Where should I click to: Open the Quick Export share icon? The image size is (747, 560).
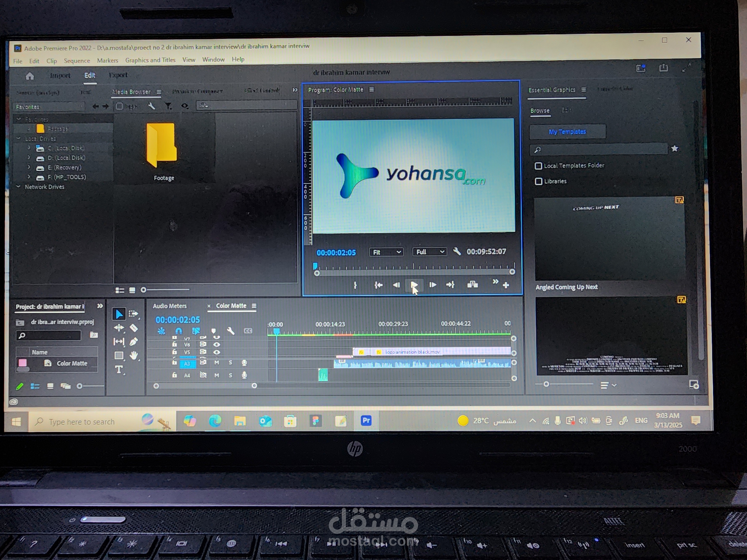664,68
